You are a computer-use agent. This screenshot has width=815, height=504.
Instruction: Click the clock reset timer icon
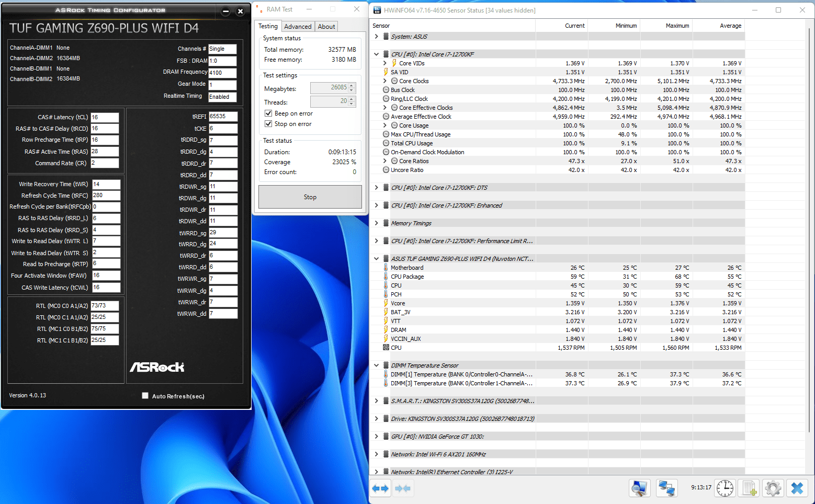click(725, 488)
